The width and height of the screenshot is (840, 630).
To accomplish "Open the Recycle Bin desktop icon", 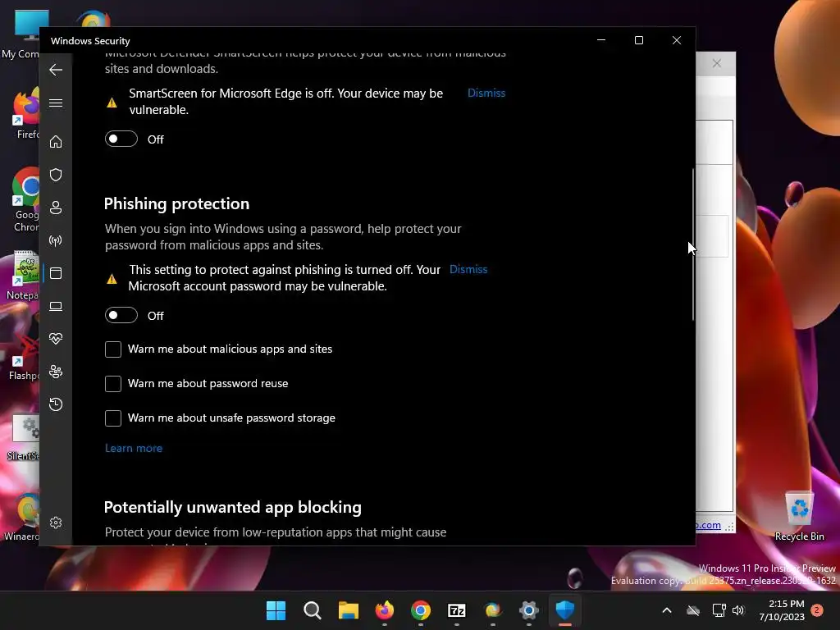I will (x=799, y=517).
